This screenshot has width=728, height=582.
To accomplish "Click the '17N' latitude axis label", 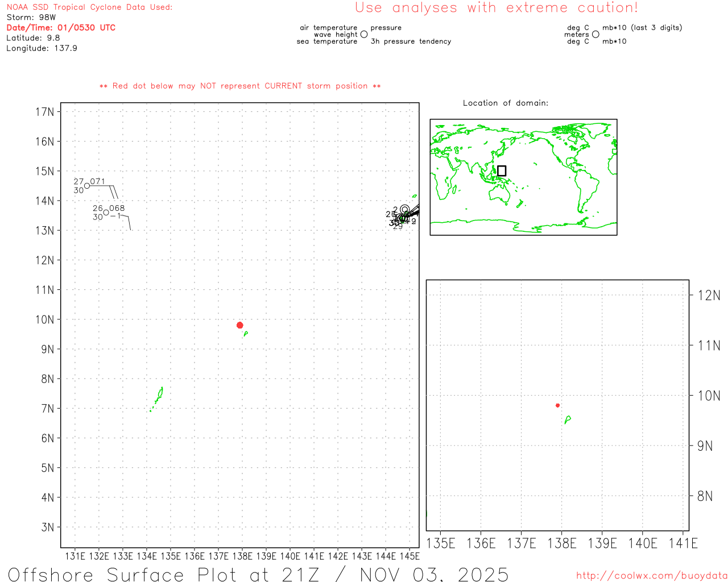I will coord(45,112).
